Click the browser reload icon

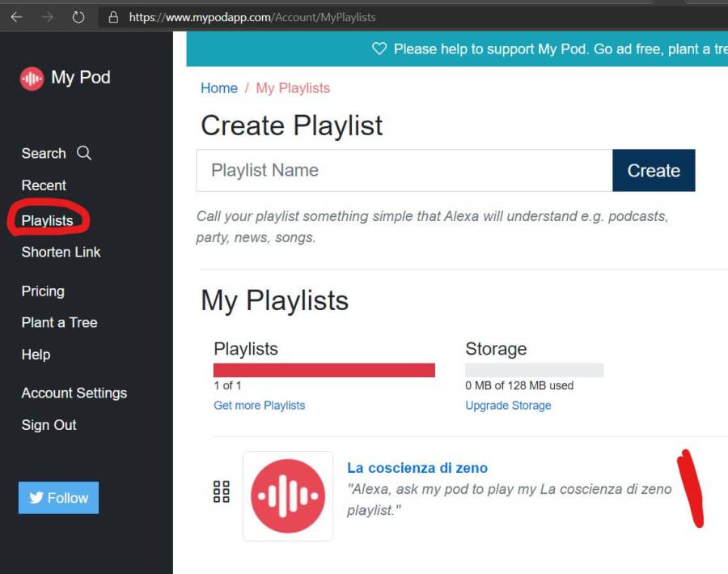tap(78, 16)
